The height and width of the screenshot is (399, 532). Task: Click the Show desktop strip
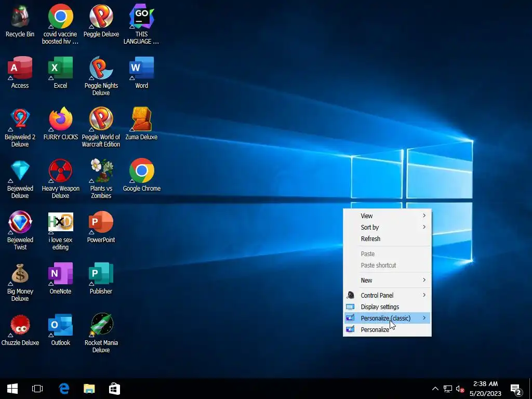(530, 389)
